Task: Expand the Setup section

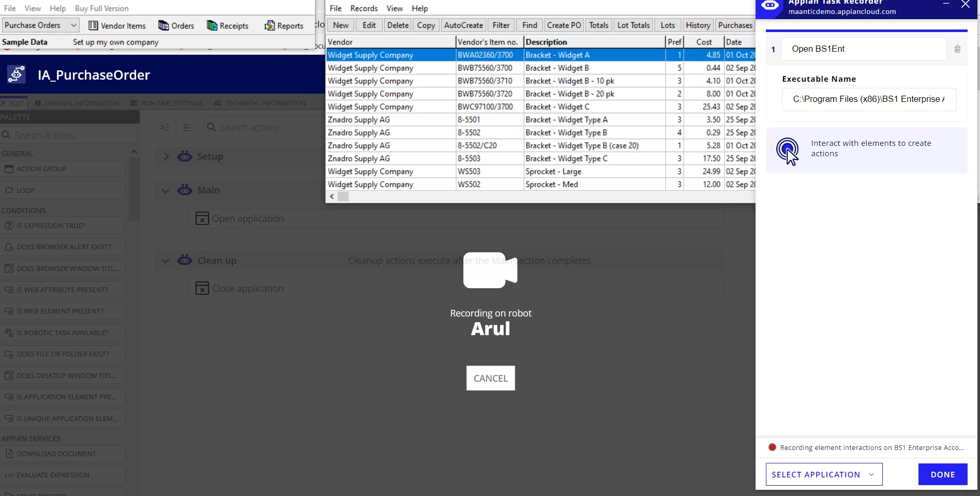Action: coord(166,156)
